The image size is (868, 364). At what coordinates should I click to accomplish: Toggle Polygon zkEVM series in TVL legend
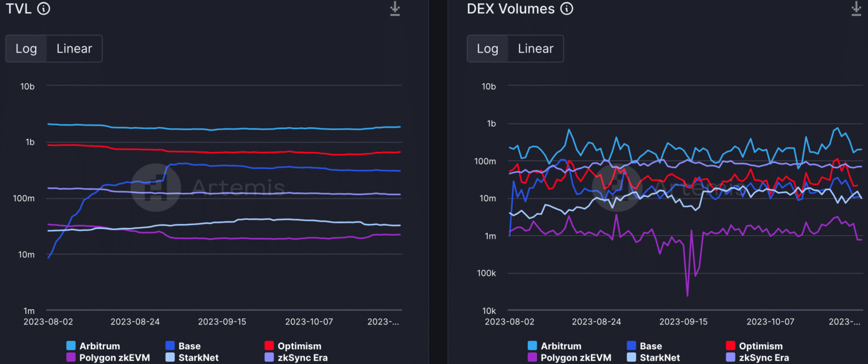[x=108, y=357]
